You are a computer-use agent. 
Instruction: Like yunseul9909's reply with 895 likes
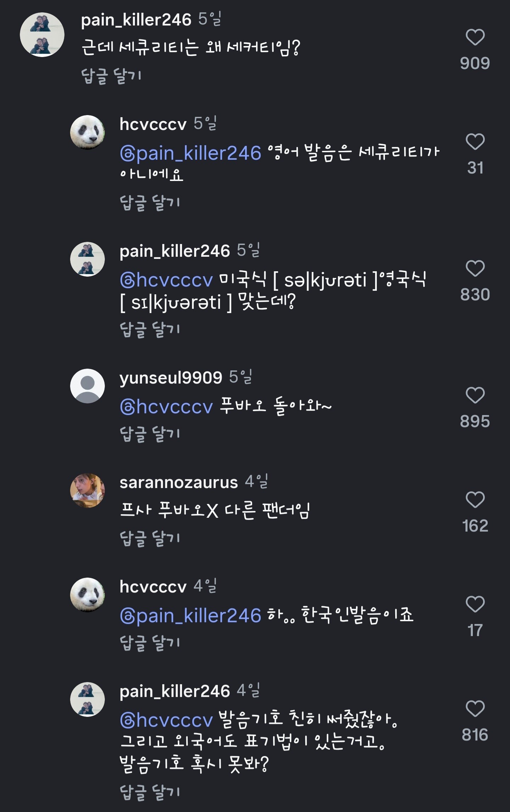point(475,395)
